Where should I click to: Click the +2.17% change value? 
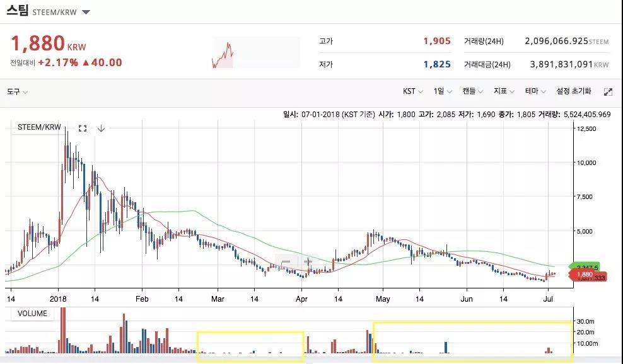(58, 63)
